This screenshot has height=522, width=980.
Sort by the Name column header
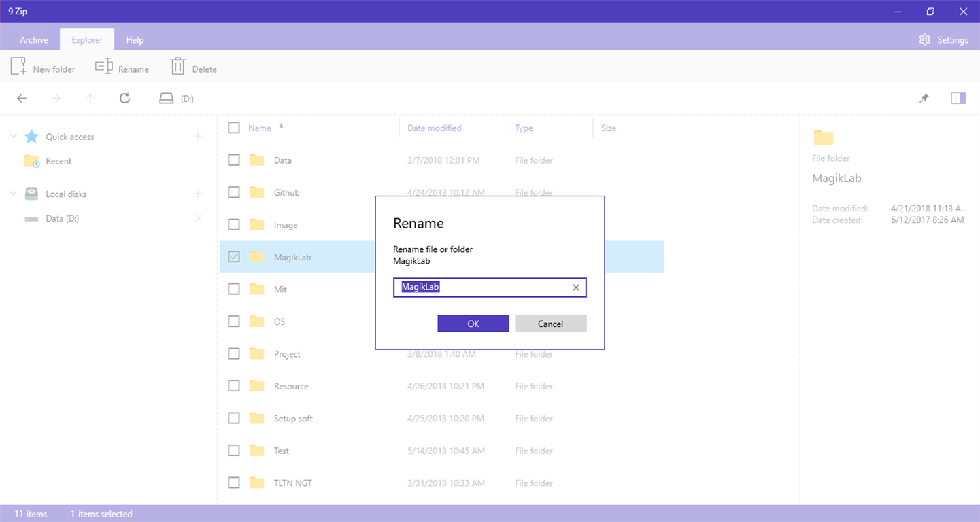point(259,128)
